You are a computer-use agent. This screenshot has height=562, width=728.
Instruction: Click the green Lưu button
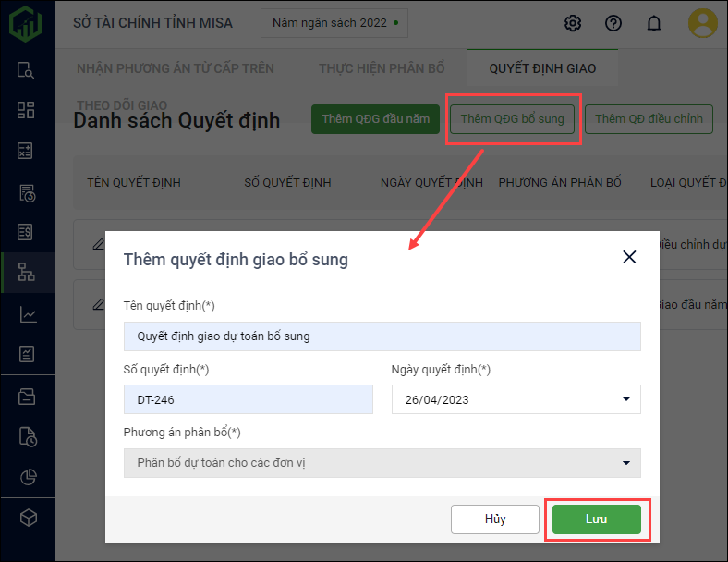[596, 519]
